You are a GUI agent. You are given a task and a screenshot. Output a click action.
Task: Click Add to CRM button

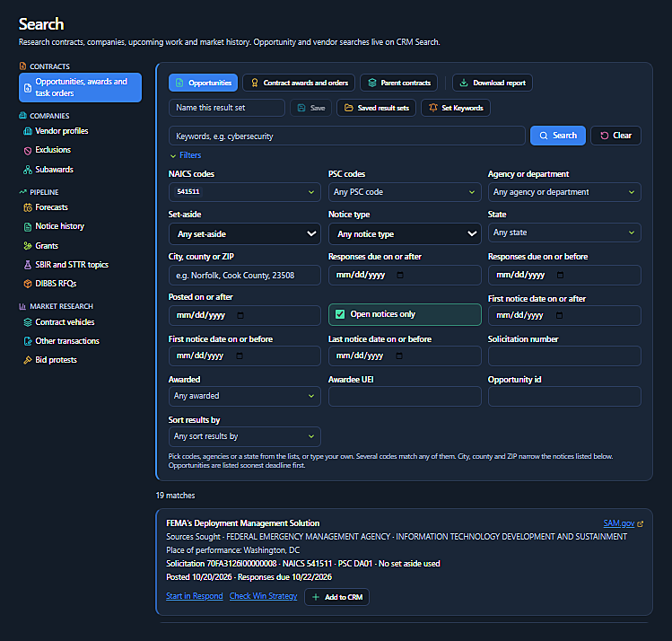(x=336, y=597)
